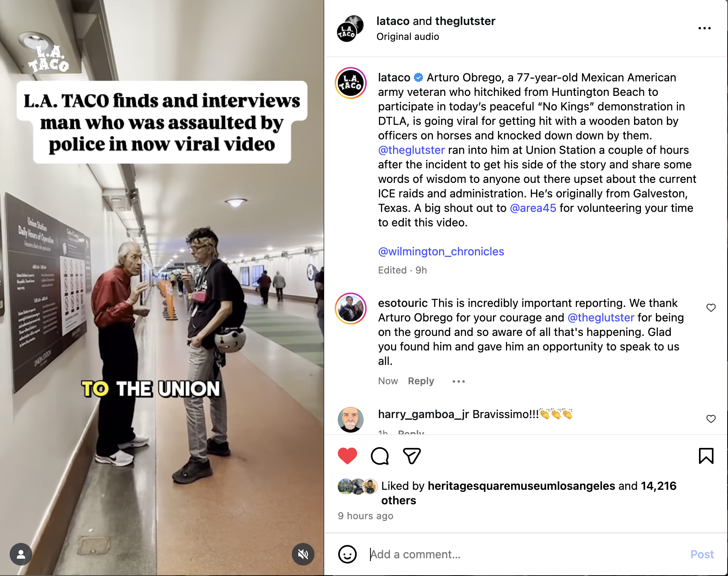The height and width of the screenshot is (576, 728).
Task: Share the post via paper plane icon
Action: tap(412, 456)
